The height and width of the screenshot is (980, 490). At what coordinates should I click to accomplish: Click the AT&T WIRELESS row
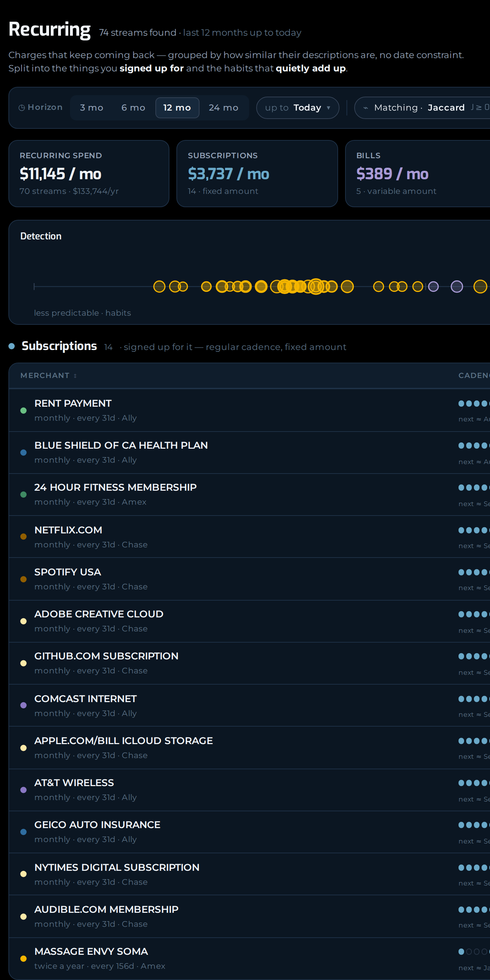[x=249, y=789]
